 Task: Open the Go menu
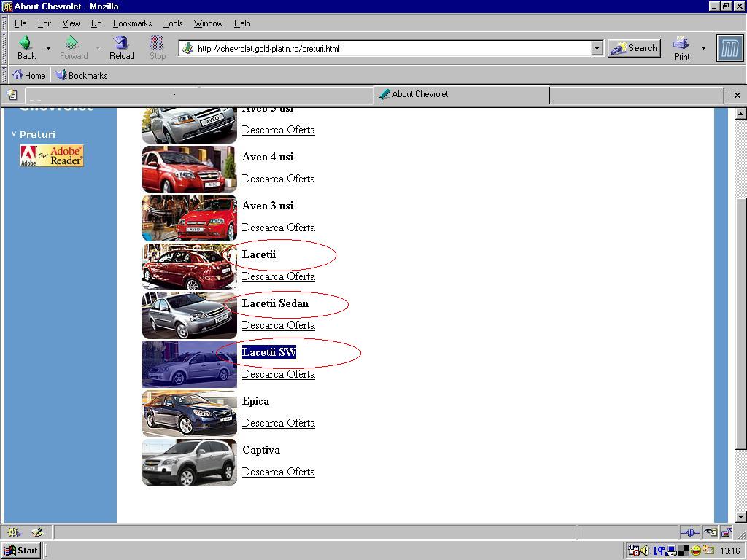click(x=96, y=23)
